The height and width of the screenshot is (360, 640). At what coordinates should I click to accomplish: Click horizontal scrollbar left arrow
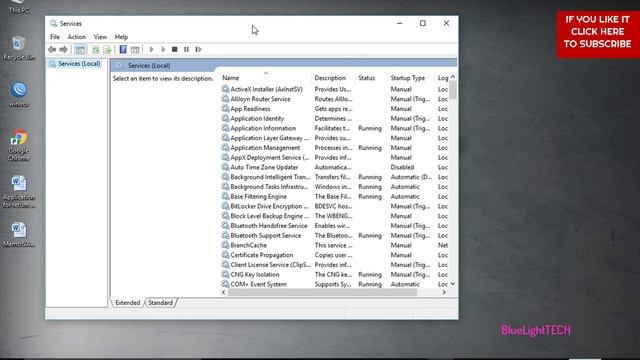point(224,292)
